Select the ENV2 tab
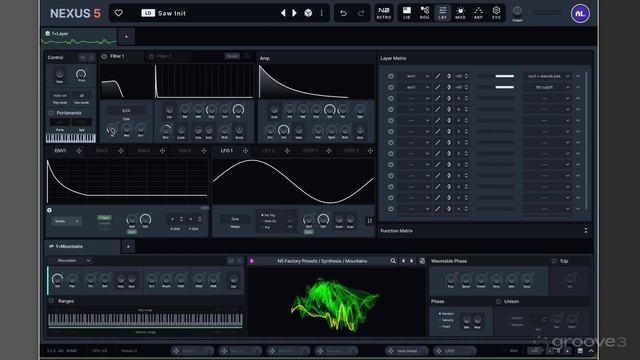This screenshot has width=640, height=360. point(102,151)
